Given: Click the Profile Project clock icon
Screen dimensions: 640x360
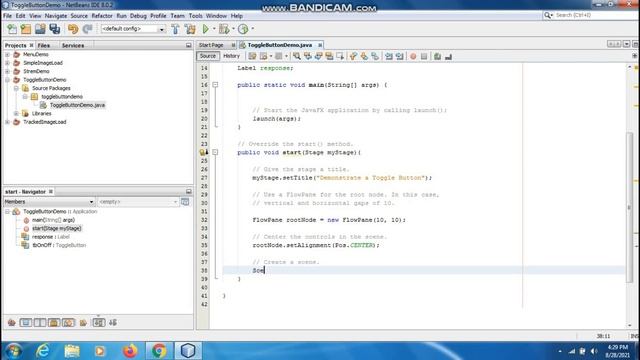Looking at the screenshot, I should coord(243,29).
